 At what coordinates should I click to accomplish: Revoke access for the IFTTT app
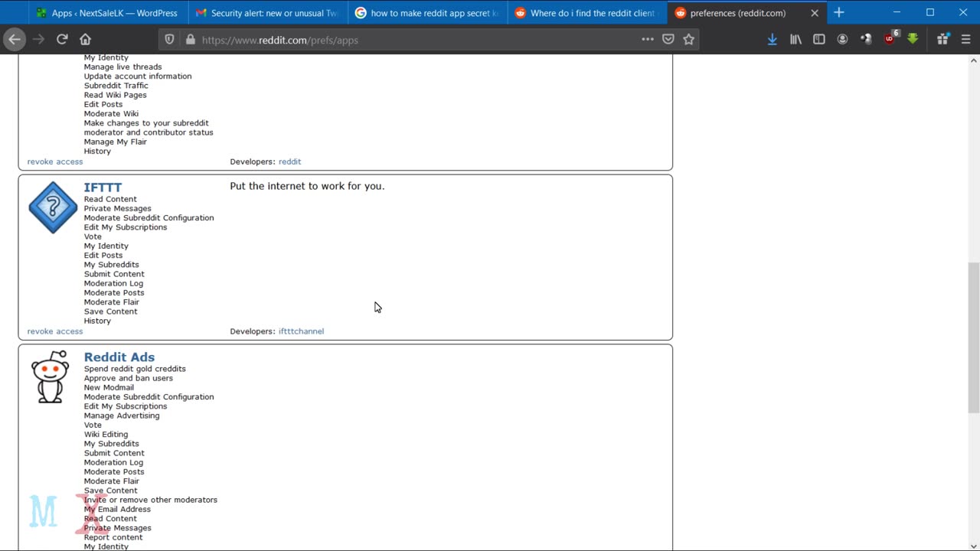click(55, 331)
